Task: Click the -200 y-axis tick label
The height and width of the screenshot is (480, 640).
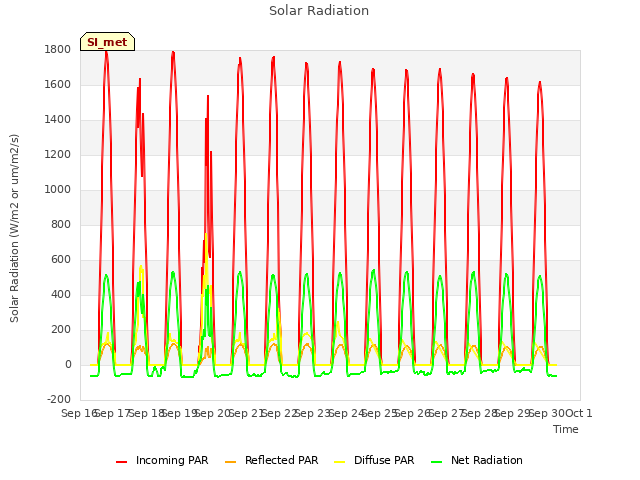Action: tap(59, 399)
